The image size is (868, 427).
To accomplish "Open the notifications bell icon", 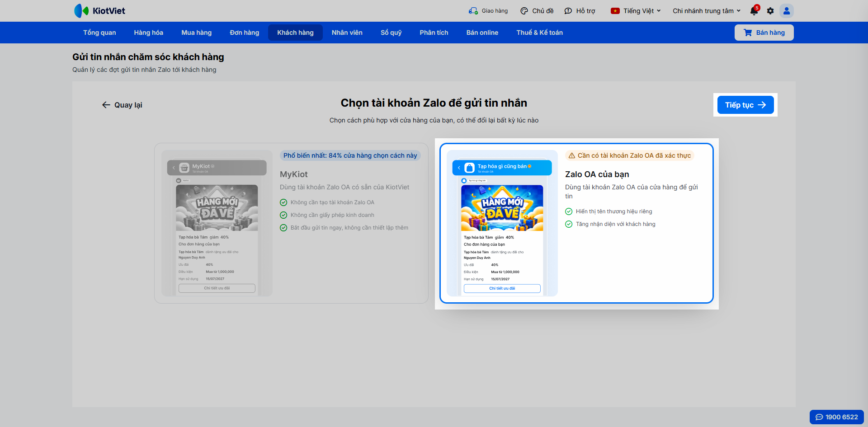I will coord(754,11).
